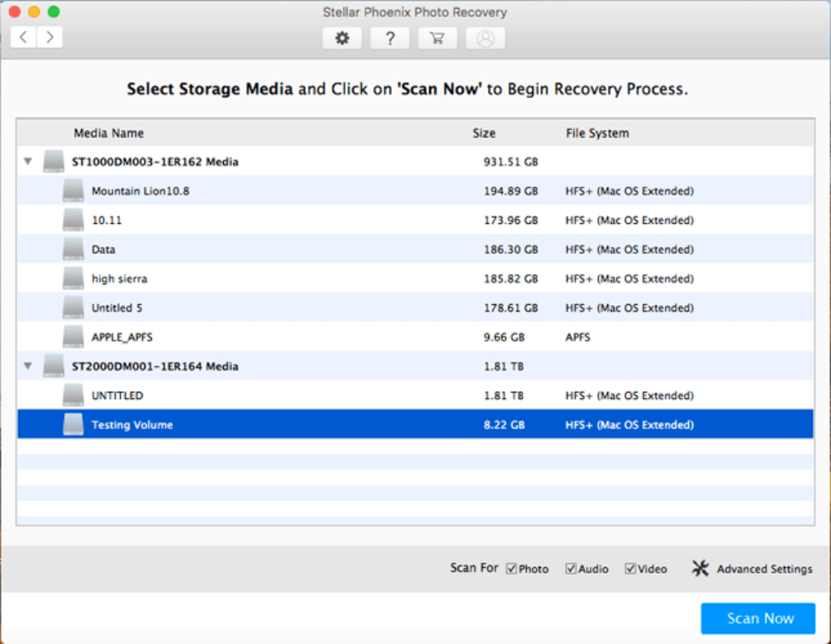Image resolution: width=831 pixels, height=644 pixels.
Task: Sort by the Media Name column header
Action: coord(109,133)
